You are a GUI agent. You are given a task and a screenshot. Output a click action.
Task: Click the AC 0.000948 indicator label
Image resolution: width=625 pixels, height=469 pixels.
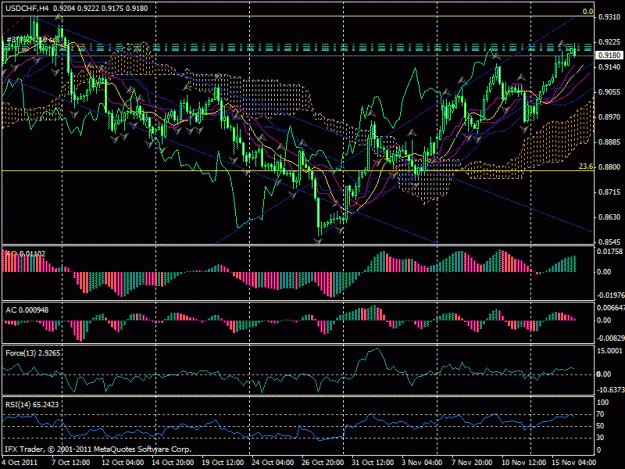(27, 310)
